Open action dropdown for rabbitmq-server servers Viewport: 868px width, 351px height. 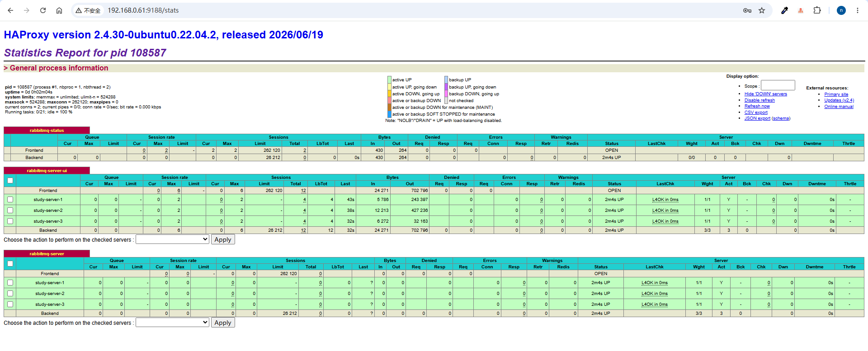[x=172, y=323]
